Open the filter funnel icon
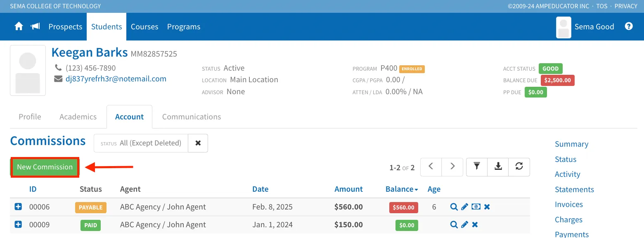644x238 pixels. coord(477,166)
